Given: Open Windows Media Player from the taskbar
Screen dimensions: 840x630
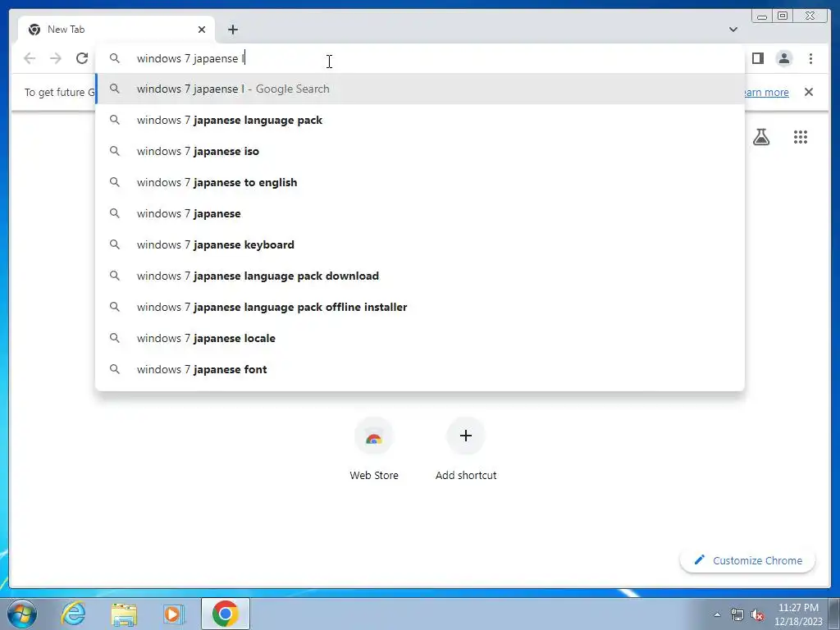Looking at the screenshot, I should (x=173, y=614).
